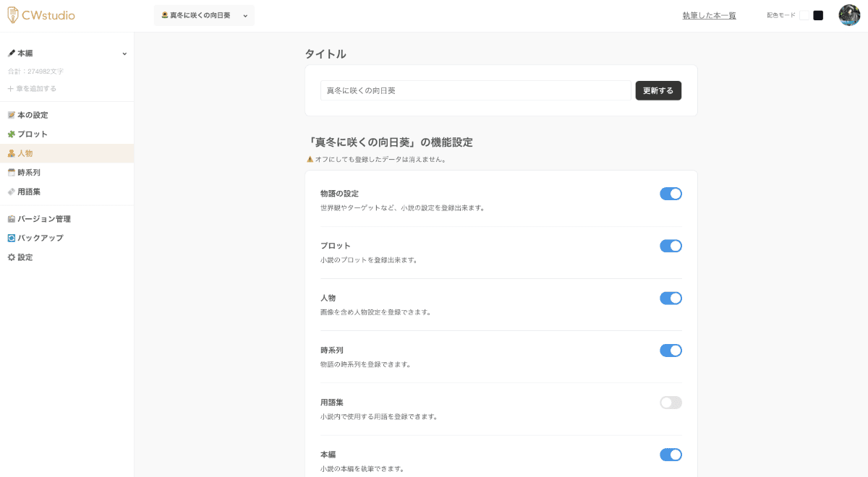The height and width of the screenshot is (477, 868).
Task: Select the person icon for 人物
Action: 11,152
